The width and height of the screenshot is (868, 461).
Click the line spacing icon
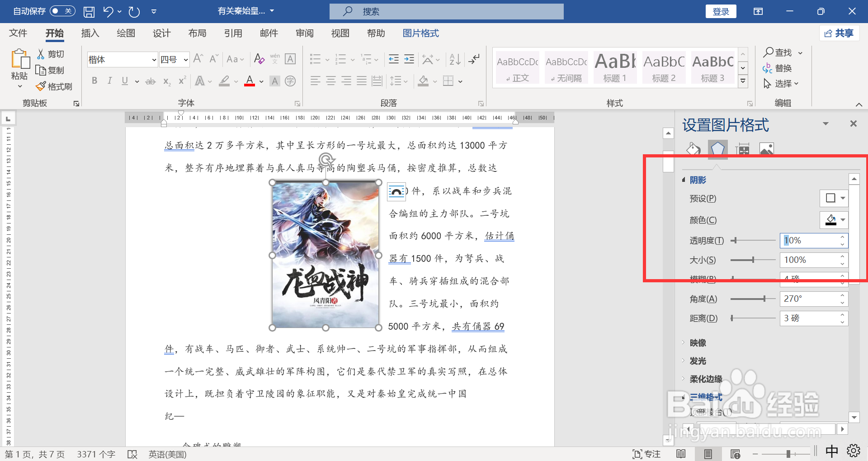pos(396,81)
